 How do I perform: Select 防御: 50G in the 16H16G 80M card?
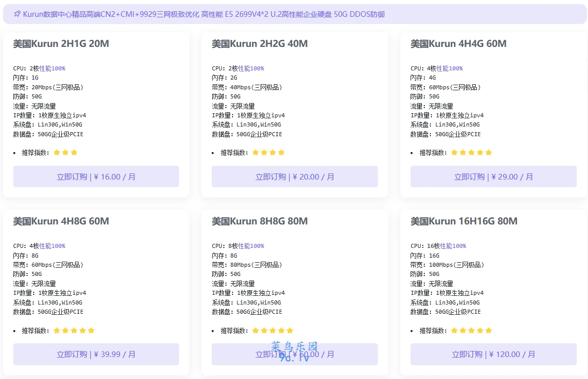tap(425, 274)
